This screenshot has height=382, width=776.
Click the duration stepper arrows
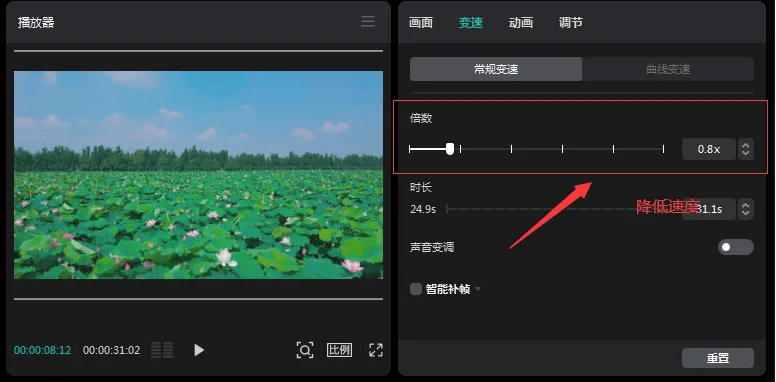(x=746, y=209)
